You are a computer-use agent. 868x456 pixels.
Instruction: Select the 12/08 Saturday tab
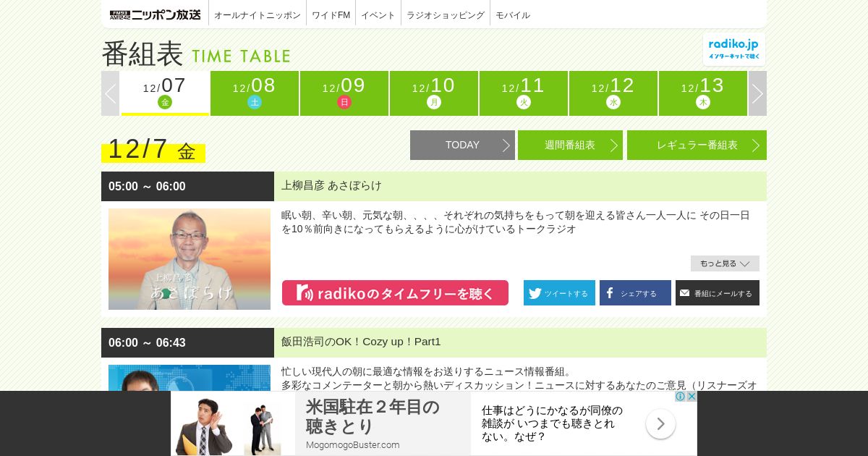[255, 93]
